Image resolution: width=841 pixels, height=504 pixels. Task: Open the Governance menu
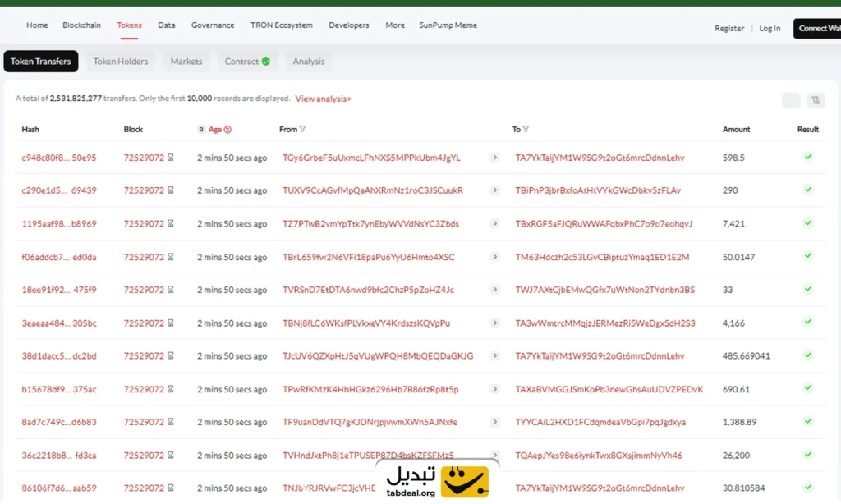(213, 25)
